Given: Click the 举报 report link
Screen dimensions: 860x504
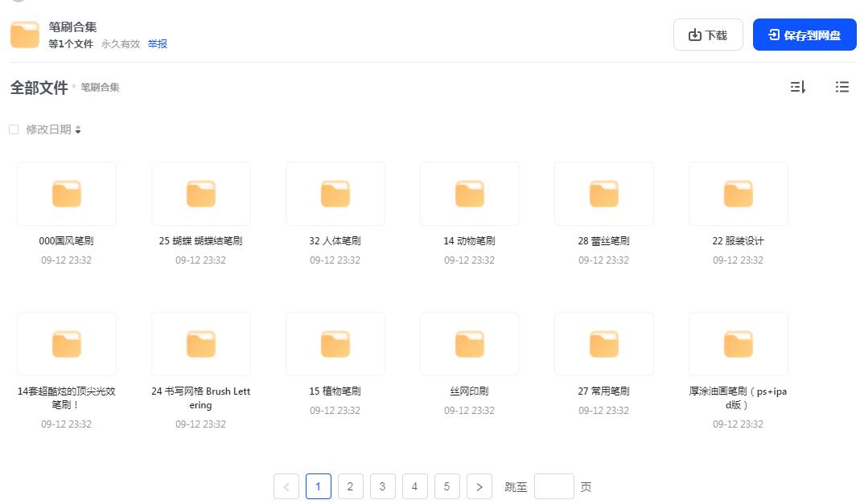Looking at the screenshot, I should tap(158, 44).
